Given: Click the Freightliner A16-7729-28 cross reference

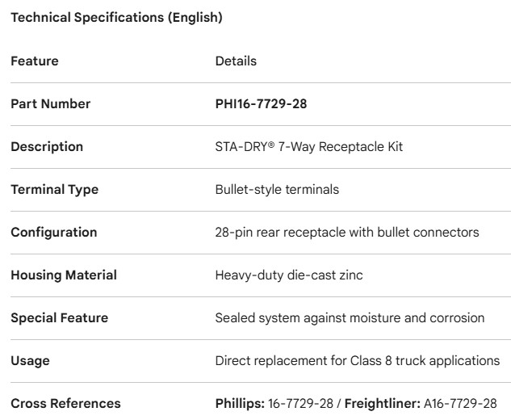Looking at the screenshot, I should 421,403.
